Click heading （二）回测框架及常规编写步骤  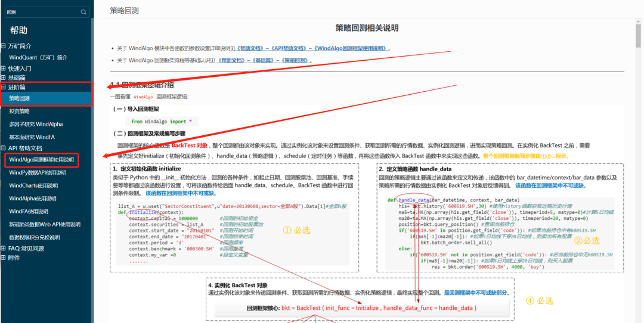tap(150, 134)
